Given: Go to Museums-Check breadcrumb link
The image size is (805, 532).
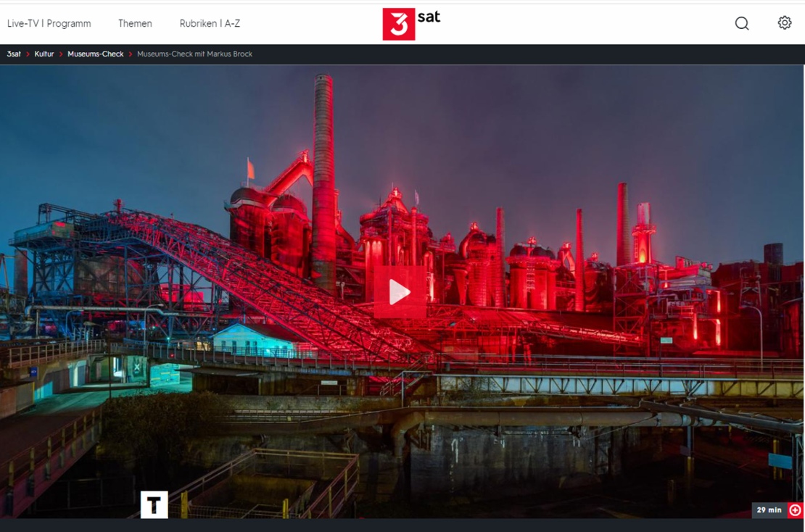Looking at the screenshot, I should 96,54.
